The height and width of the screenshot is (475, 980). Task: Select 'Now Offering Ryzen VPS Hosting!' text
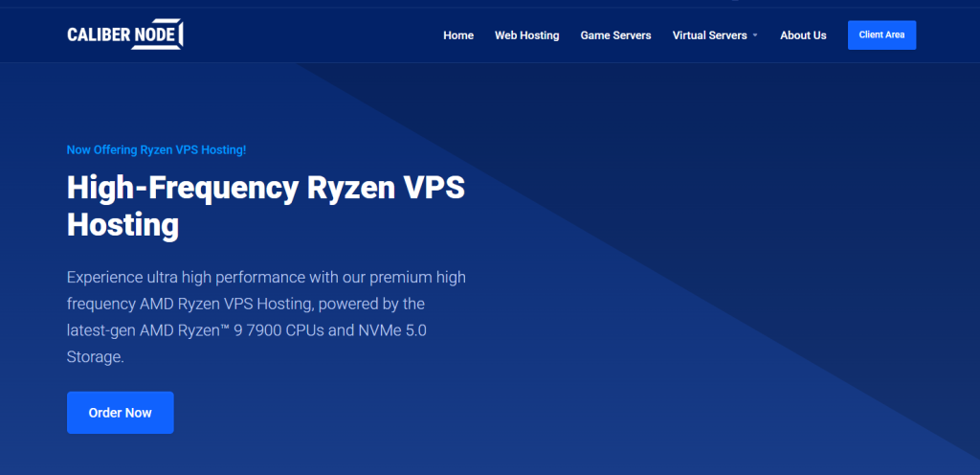pos(156,150)
